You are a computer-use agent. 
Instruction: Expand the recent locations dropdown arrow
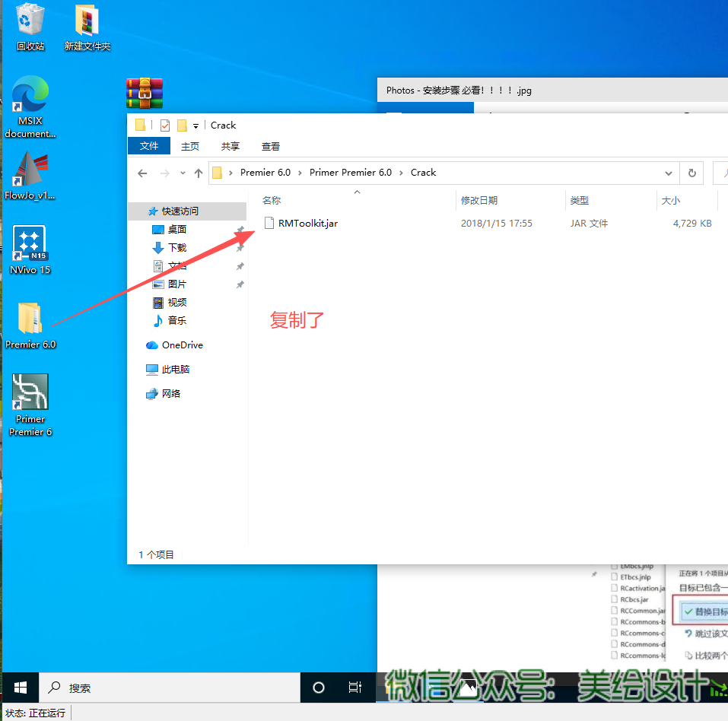point(183,173)
